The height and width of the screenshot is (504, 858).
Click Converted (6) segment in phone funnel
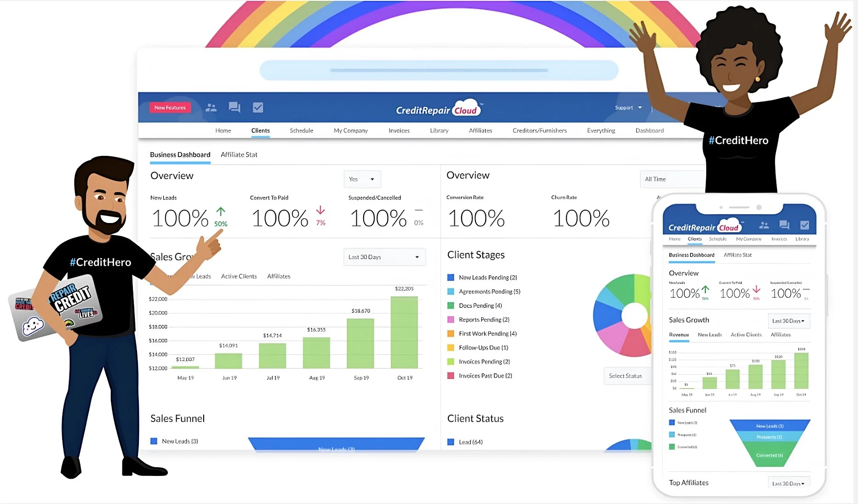[770, 455]
